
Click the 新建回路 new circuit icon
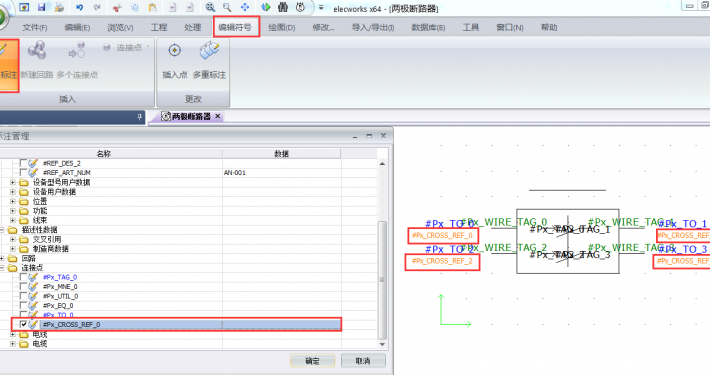(x=37, y=50)
